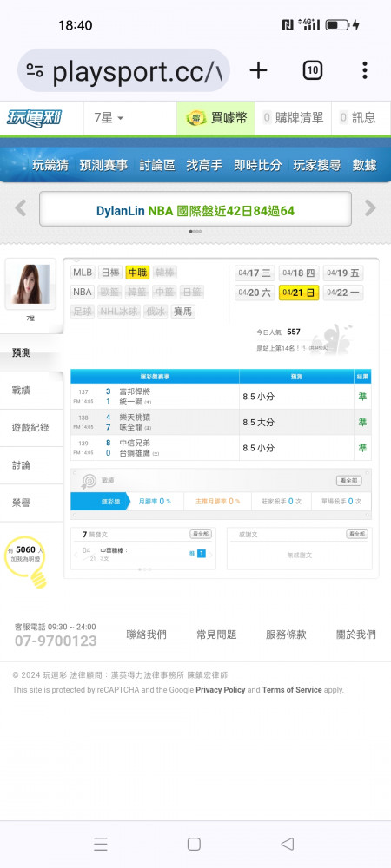Tap Android back navigation button

coord(287,844)
